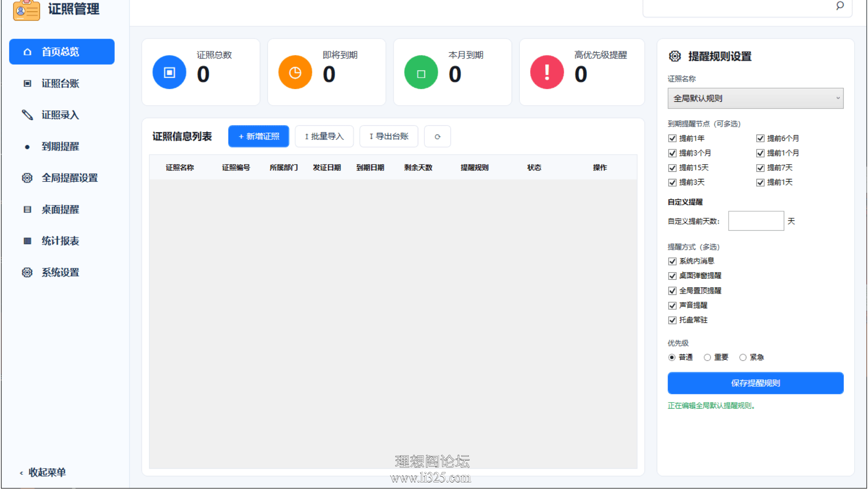The image size is (868, 491).
Task: Click the red 高优先级提醒 exclamation icon
Action: click(x=547, y=72)
